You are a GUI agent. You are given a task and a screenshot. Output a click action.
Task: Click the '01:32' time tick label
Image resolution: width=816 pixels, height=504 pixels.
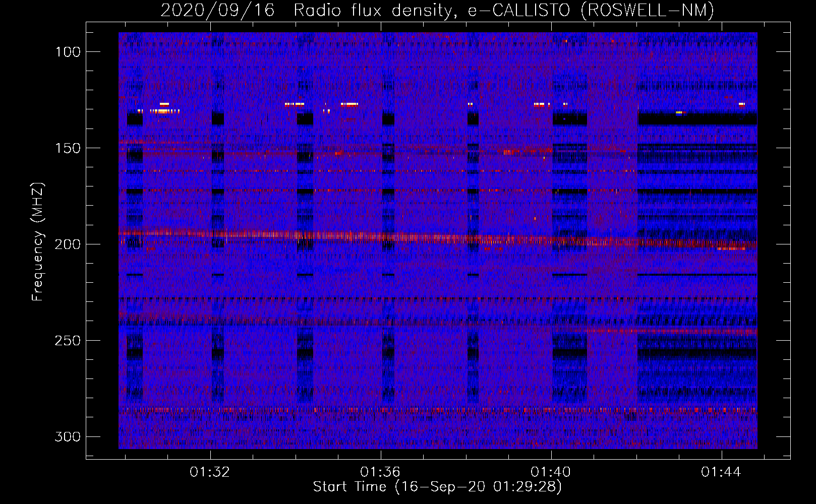click(x=210, y=472)
